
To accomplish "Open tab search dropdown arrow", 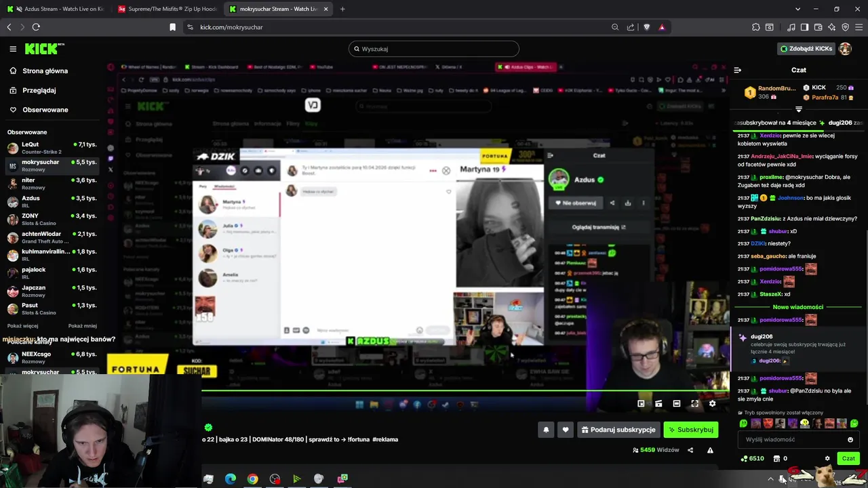I will pos(797,9).
